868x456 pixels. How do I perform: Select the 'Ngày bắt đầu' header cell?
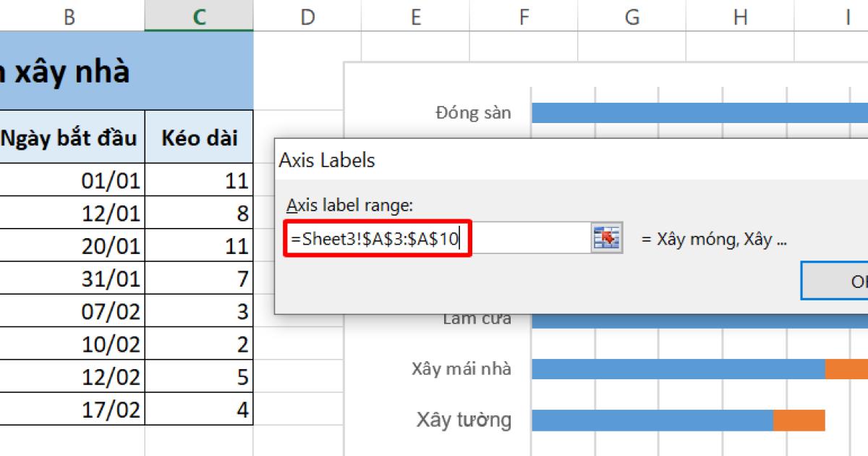coord(69,138)
